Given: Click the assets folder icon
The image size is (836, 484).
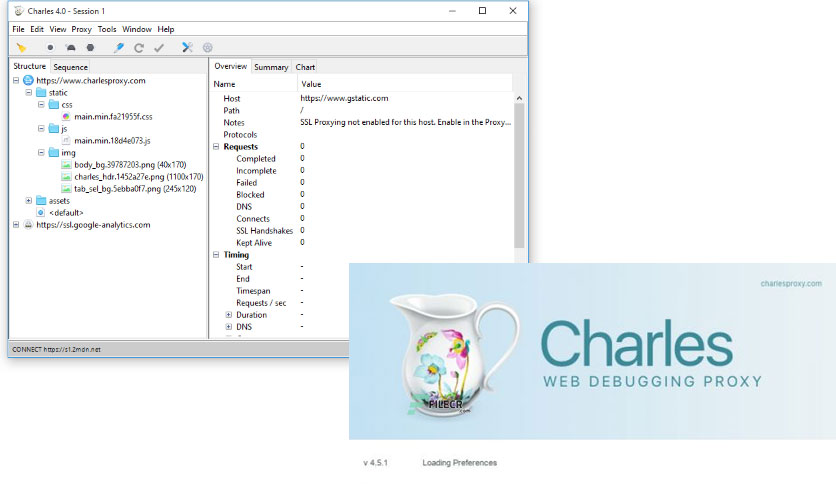Looking at the screenshot, I should 41,201.
